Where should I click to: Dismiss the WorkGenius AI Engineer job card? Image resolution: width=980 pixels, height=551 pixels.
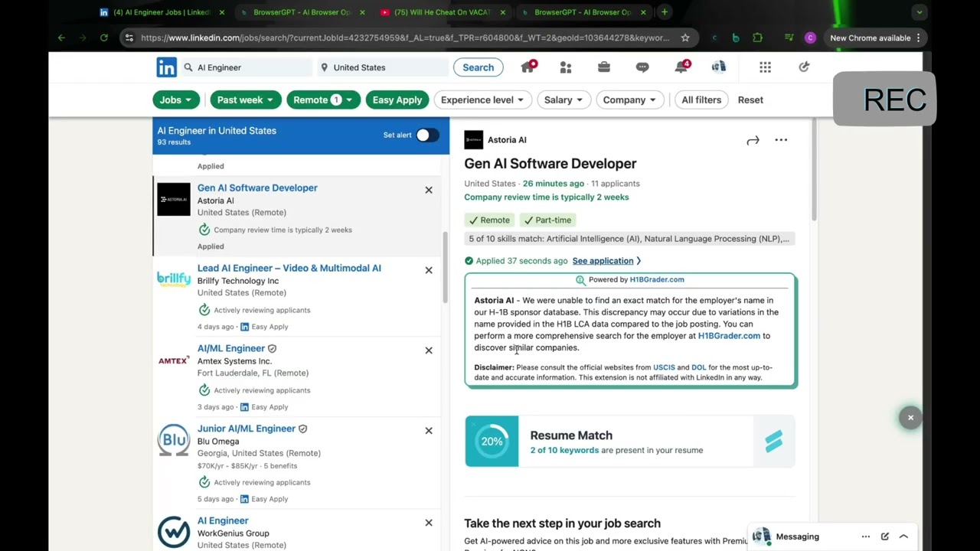(429, 523)
